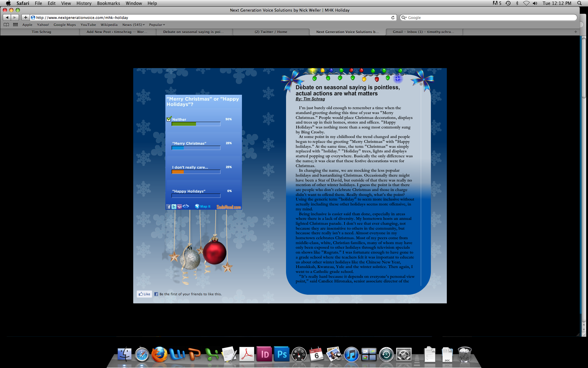588x368 pixels.
Task: Click the add bookmark plus button
Action: 26,18
